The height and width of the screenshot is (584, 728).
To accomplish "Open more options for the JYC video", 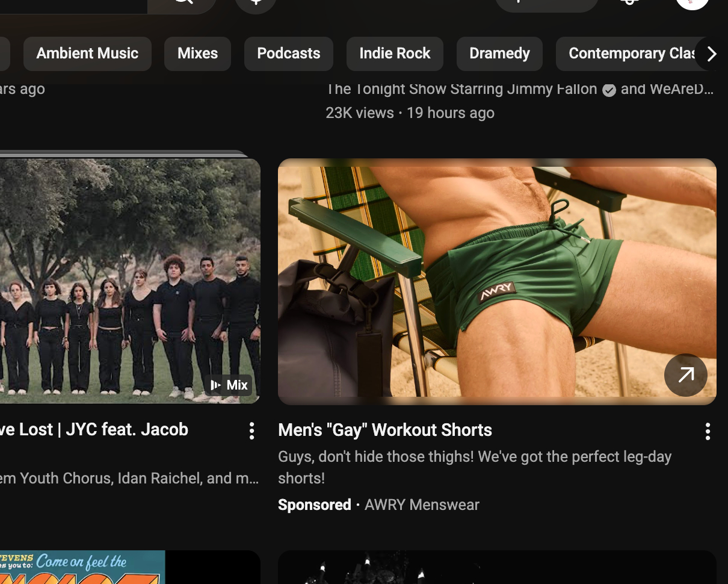I will 251,430.
